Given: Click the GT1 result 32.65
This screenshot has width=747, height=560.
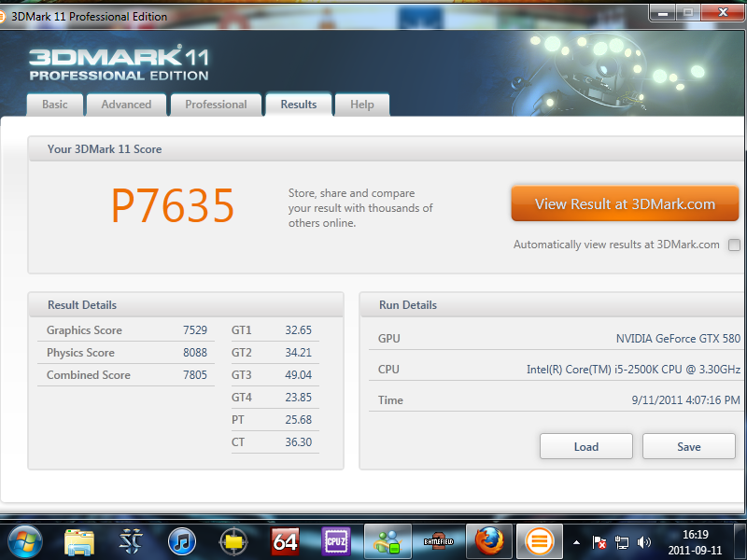Looking at the screenshot, I should pos(298,330).
